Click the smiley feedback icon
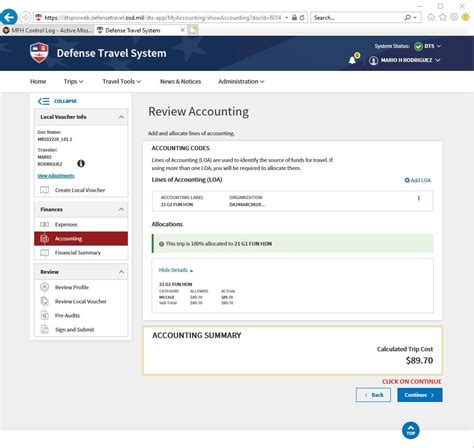 pos(466,17)
